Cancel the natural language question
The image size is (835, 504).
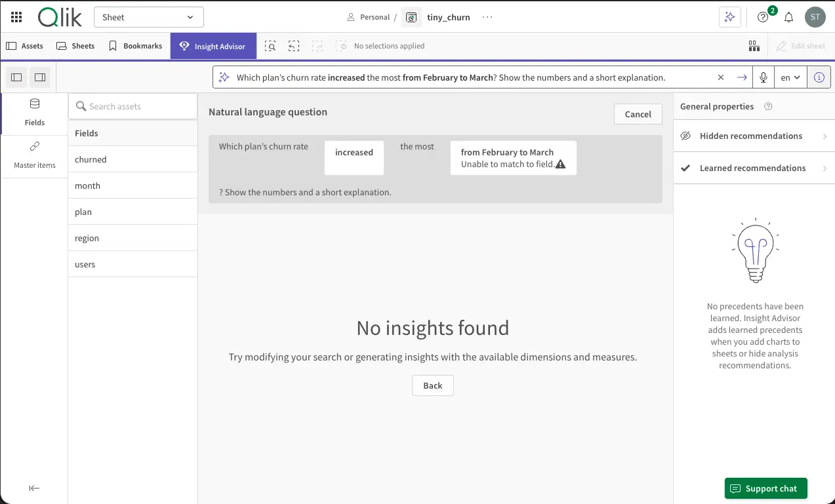pos(637,113)
